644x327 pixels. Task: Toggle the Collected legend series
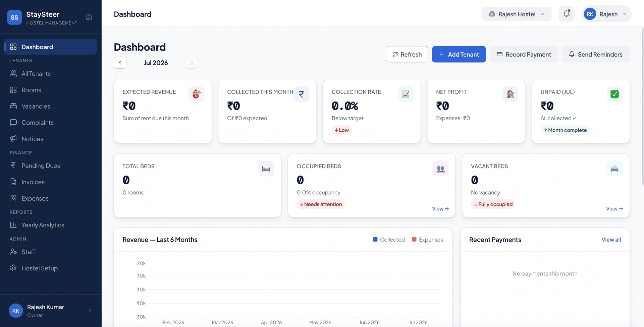pos(389,240)
